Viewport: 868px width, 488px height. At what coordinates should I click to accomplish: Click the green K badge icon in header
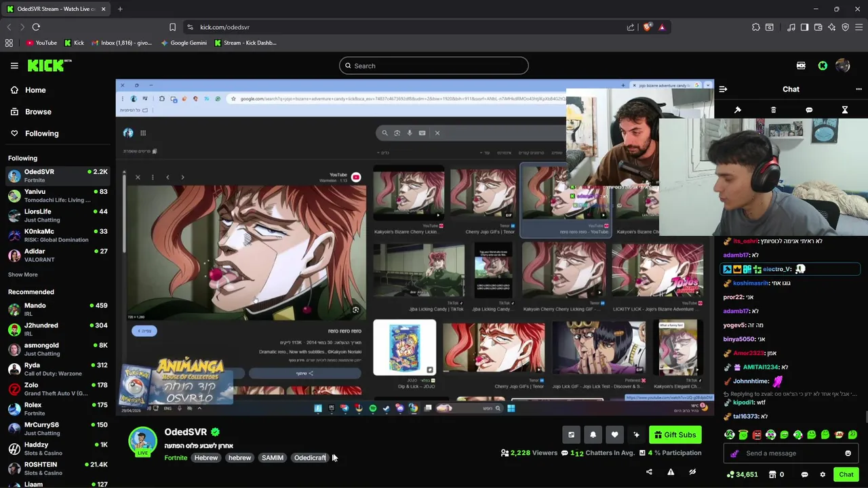[823, 66]
